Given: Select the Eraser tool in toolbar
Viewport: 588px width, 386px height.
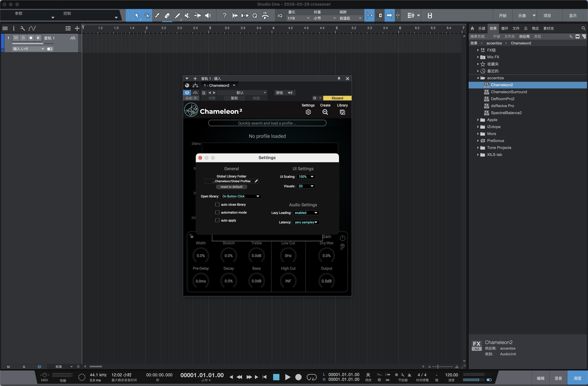Looking at the screenshot, I should coord(167,16).
